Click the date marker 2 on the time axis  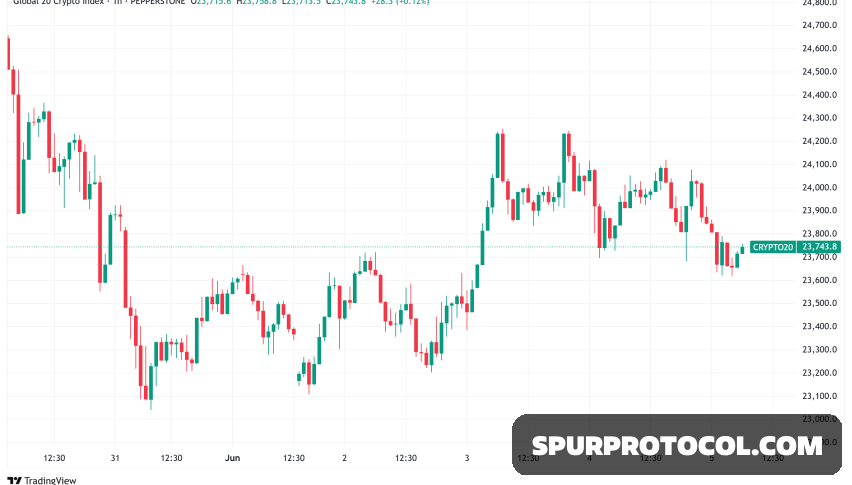click(344, 458)
